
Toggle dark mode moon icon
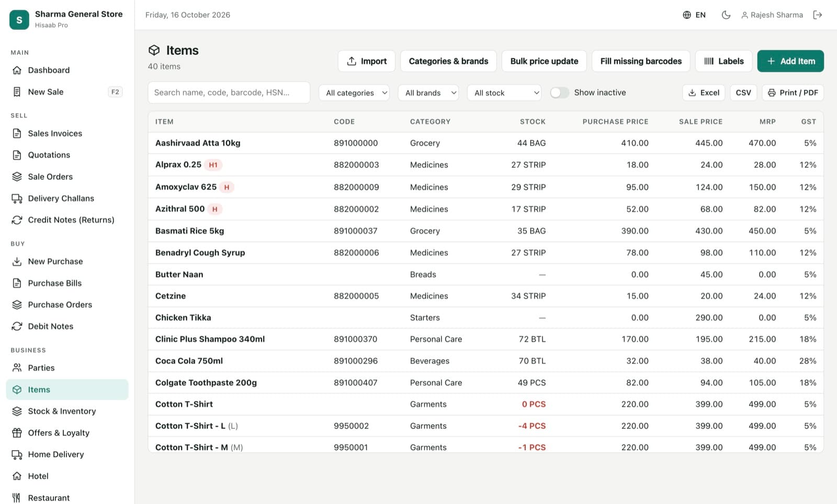[x=726, y=15]
